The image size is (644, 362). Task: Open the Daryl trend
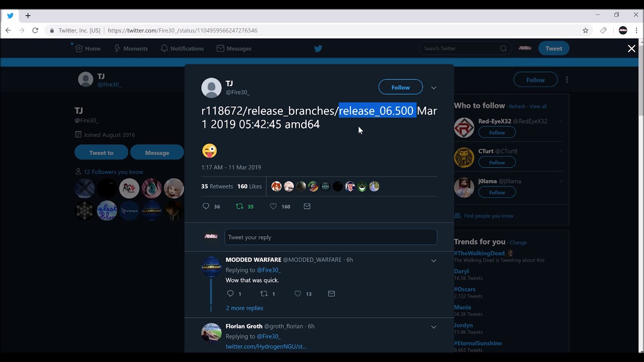click(x=461, y=271)
